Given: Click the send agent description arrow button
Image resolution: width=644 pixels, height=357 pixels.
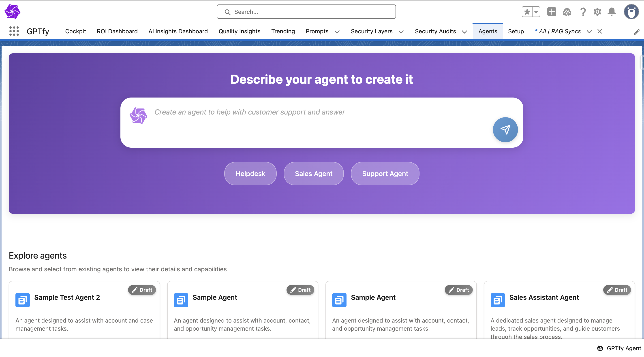Looking at the screenshot, I should [505, 130].
